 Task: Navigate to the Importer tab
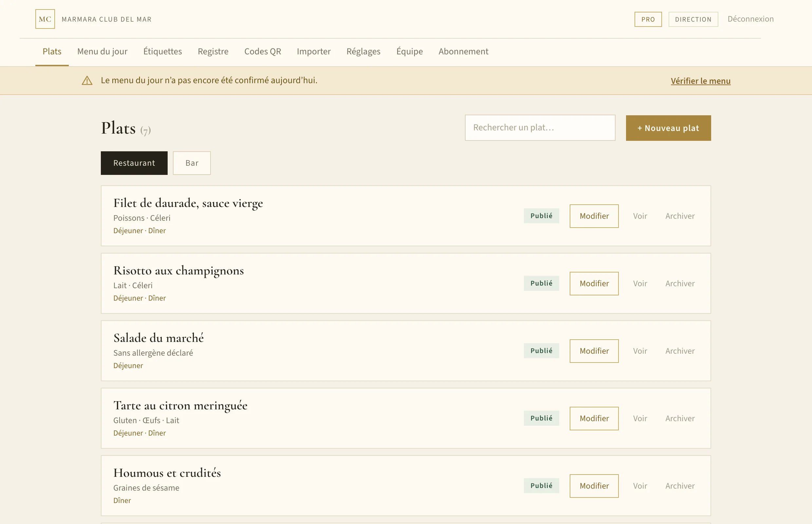pos(314,51)
